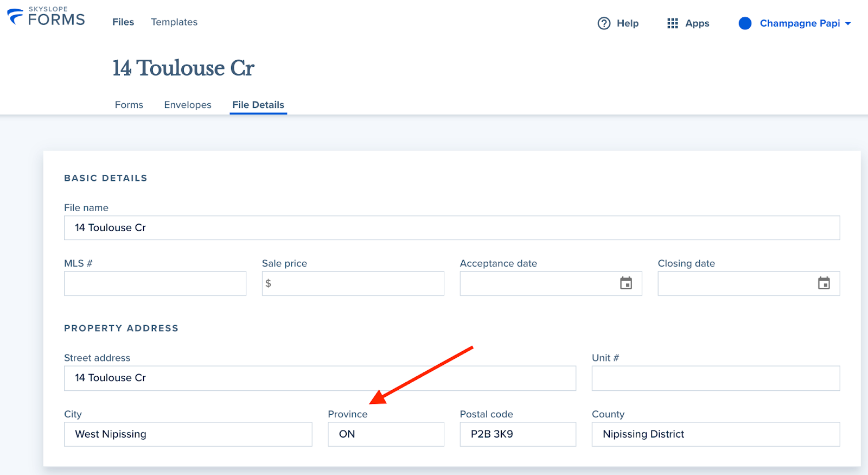Focus the Acceptance date input field
Screen dimensions: 868x475
coord(551,283)
